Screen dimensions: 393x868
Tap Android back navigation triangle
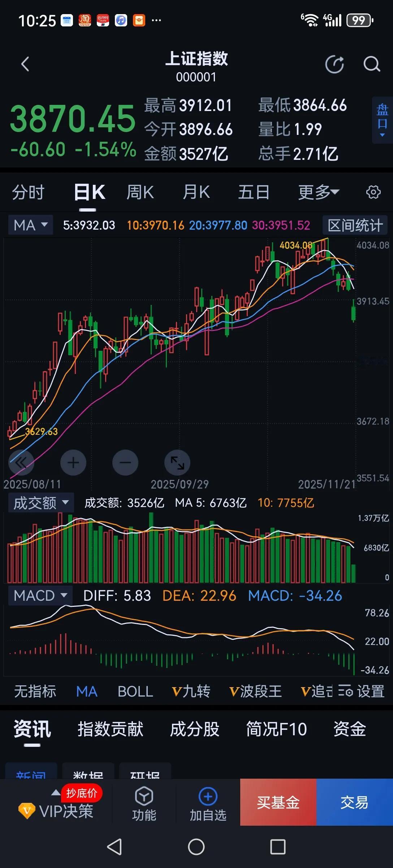[x=115, y=847]
